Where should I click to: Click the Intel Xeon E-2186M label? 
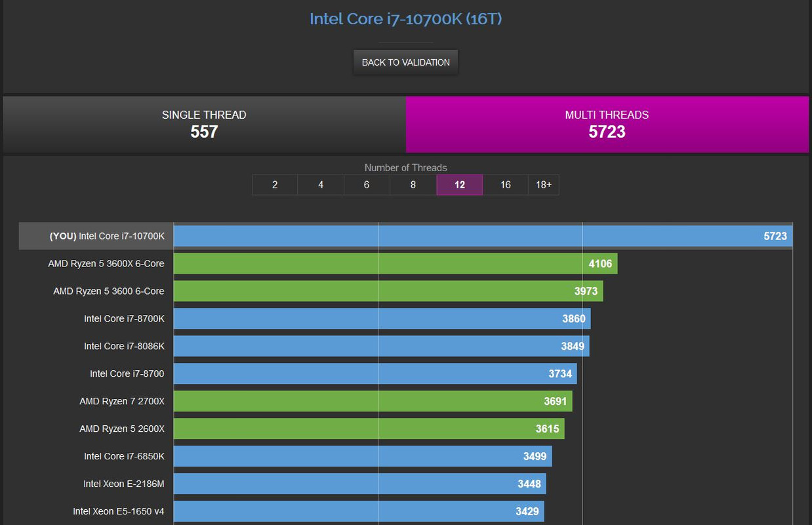coord(124,484)
